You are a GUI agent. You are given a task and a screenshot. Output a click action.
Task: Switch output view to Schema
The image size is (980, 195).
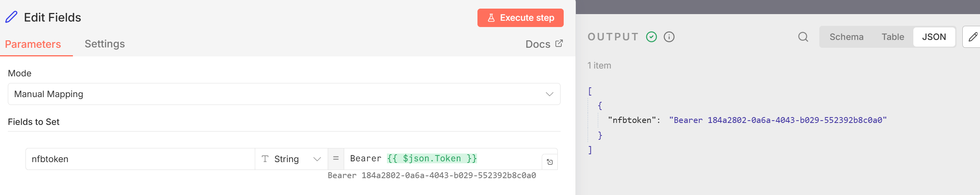coord(846,37)
